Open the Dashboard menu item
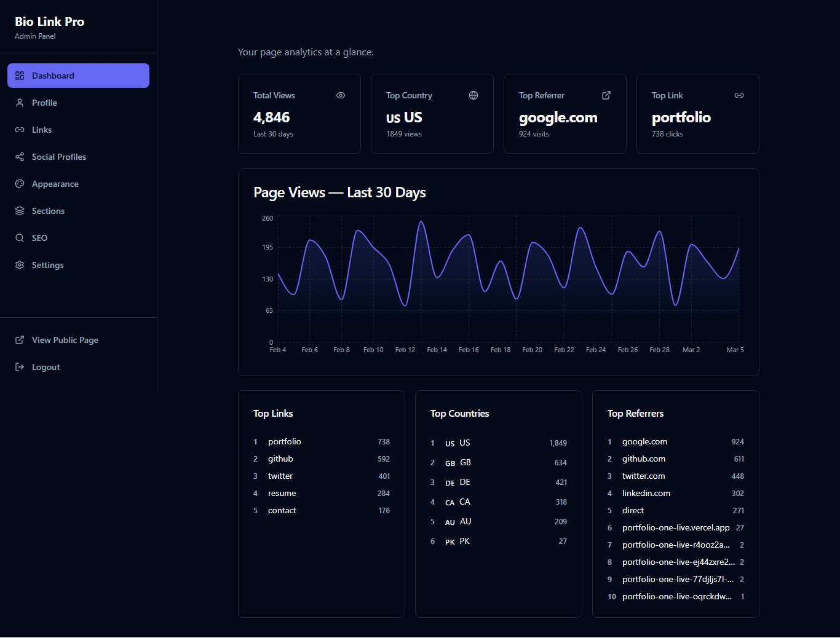The image size is (840, 638). pos(78,76)
